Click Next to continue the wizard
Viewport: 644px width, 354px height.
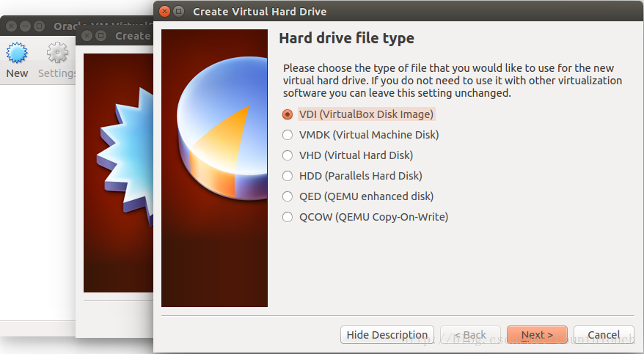[x=537, y=335]
